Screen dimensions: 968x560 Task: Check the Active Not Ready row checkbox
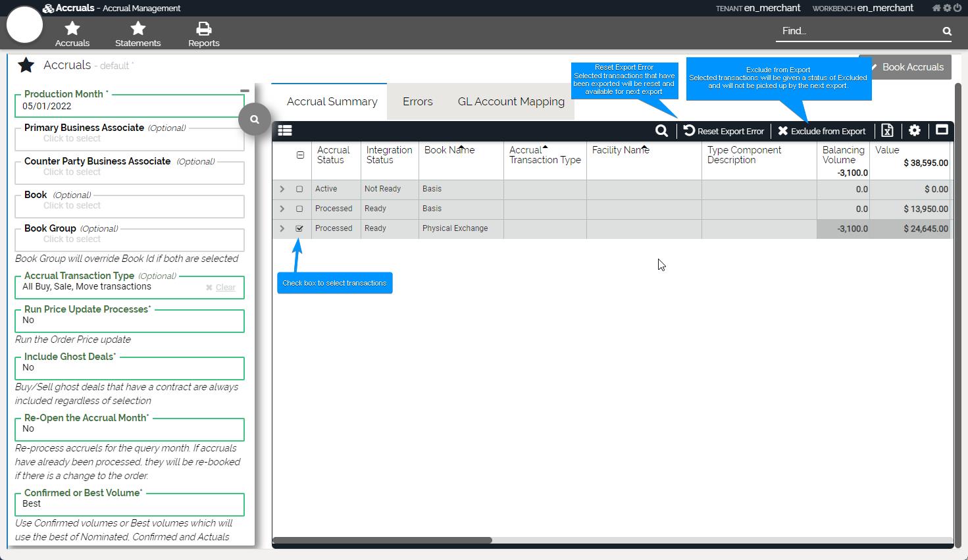coord(299,190)
